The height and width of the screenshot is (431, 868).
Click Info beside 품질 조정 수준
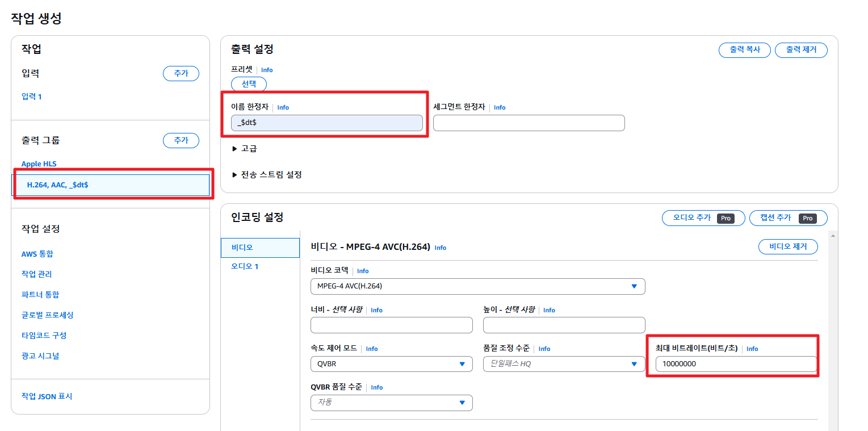pos(544,349)
